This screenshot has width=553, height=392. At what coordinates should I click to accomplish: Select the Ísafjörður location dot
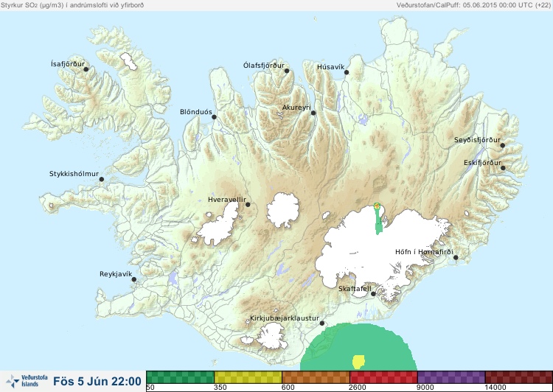point(86,69)
